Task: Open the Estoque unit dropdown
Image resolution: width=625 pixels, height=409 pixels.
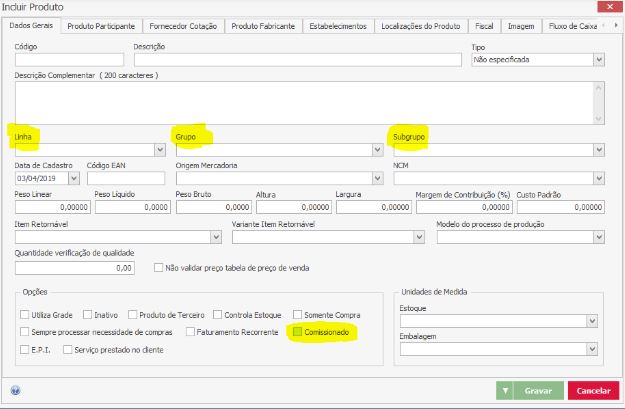Action: point(591,321)
